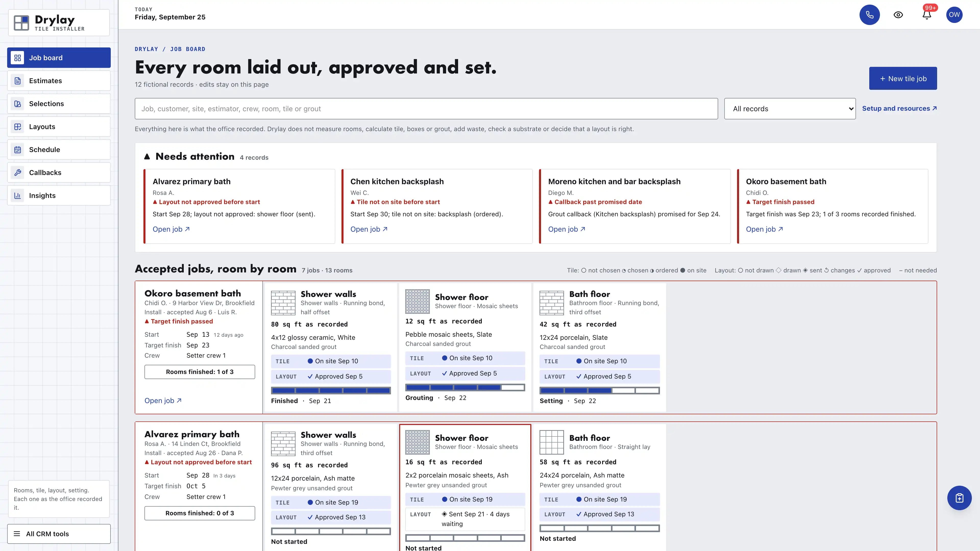Click Okoro Bath floor Setting progress bar
Screen dimensions: 980x551
(x=599, y=391)
